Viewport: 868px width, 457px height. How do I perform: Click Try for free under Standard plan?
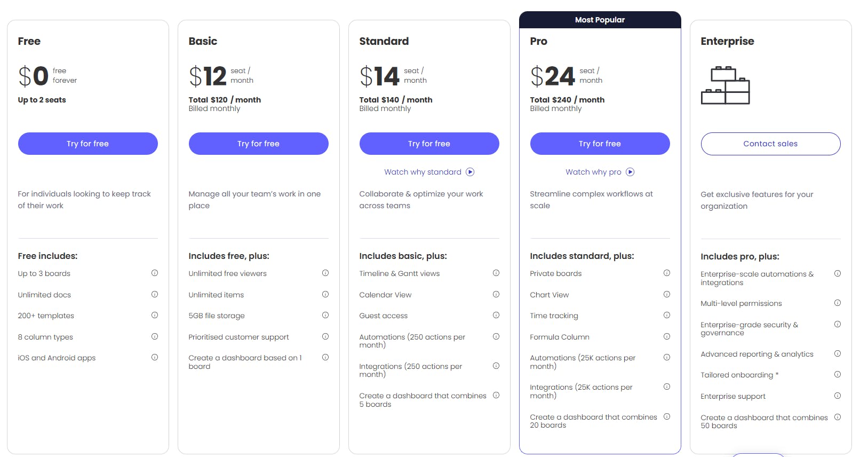click(x=429, y=144)
